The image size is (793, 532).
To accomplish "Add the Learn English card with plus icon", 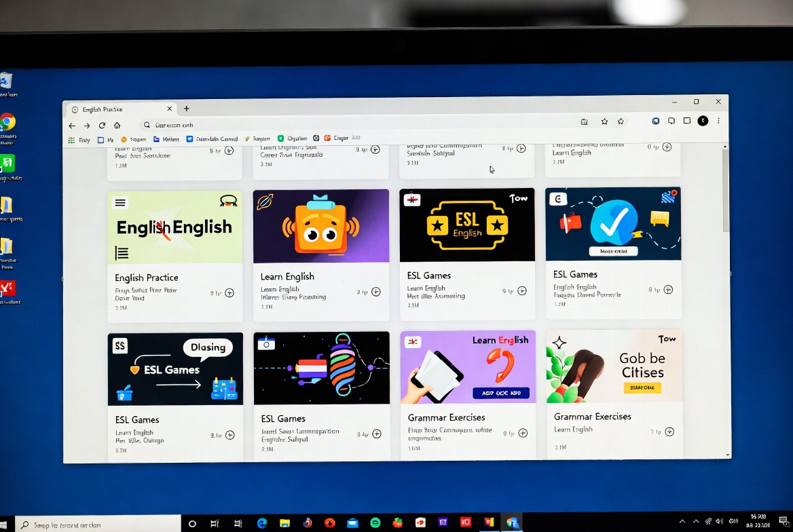I will [x=376, y=292].
